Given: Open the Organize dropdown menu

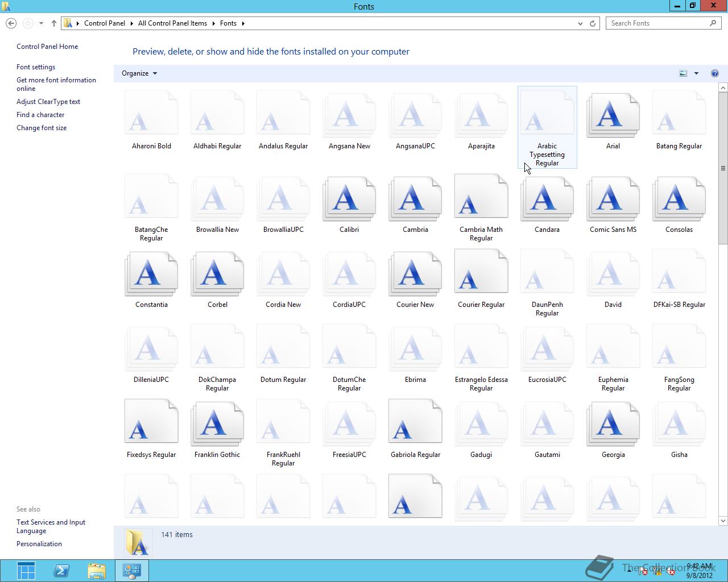Looking at the screenshot, I should tap(139, 73).
